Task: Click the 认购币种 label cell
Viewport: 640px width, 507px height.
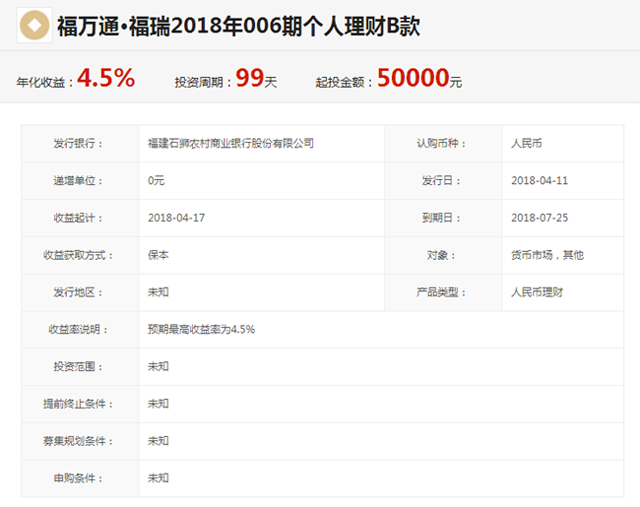Action: tap(443, 144)
